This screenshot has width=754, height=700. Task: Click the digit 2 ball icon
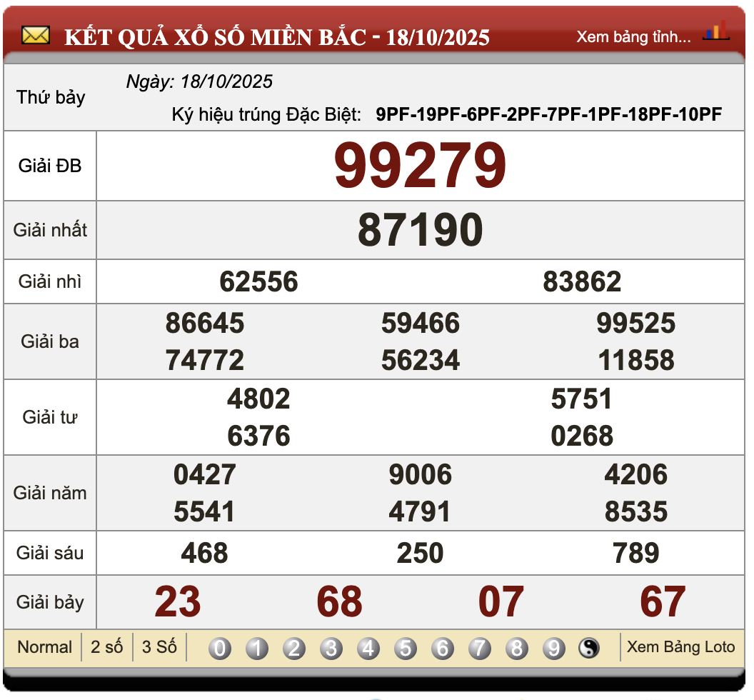pyautogui.click(x=293, y=649)
